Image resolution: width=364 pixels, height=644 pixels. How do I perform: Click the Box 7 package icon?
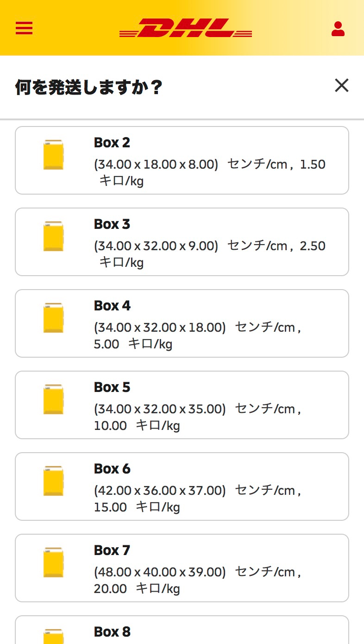(53, 562)
